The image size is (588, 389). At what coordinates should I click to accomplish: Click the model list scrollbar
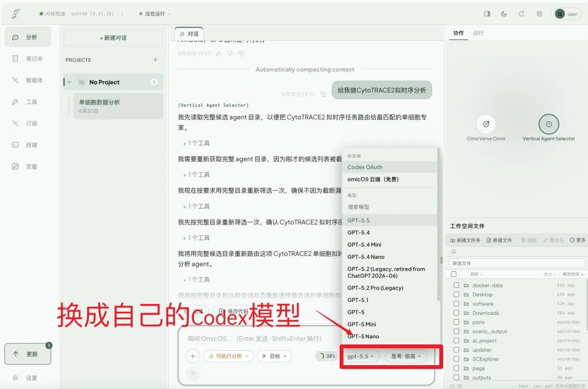point(439,225)
